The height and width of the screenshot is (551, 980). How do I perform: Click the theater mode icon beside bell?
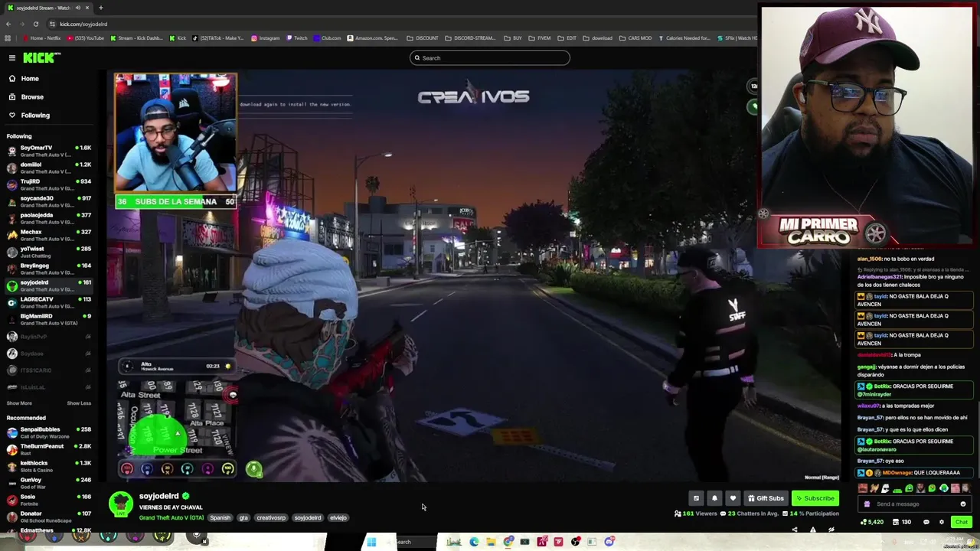point(696,498)
